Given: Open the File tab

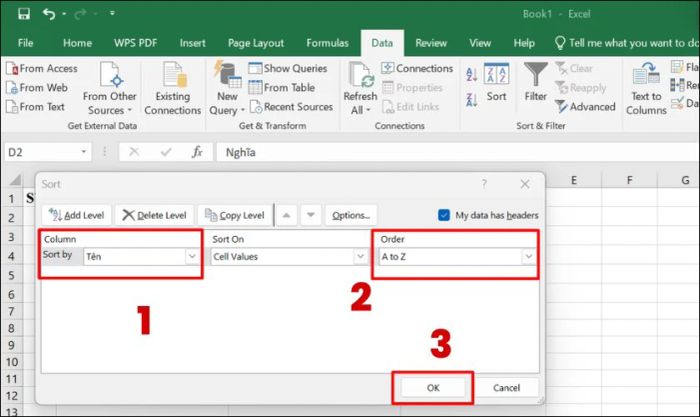Looking at the screenshot, I should 25,43.
